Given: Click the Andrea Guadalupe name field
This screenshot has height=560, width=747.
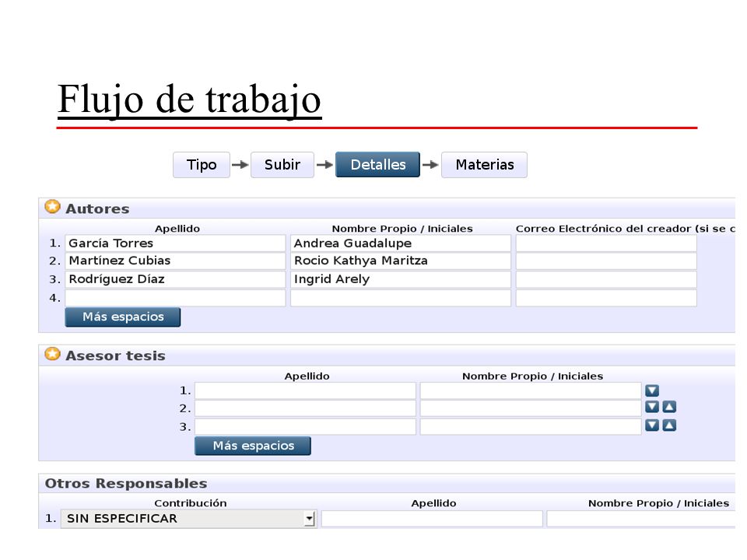Looking at the screenshot, I should [401, 243].
